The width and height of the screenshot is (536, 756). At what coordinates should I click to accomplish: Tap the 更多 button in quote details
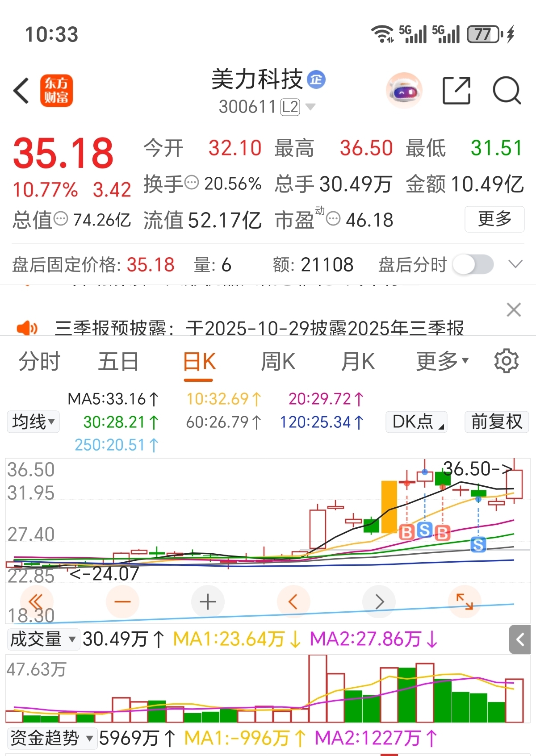tap(494, 219)
